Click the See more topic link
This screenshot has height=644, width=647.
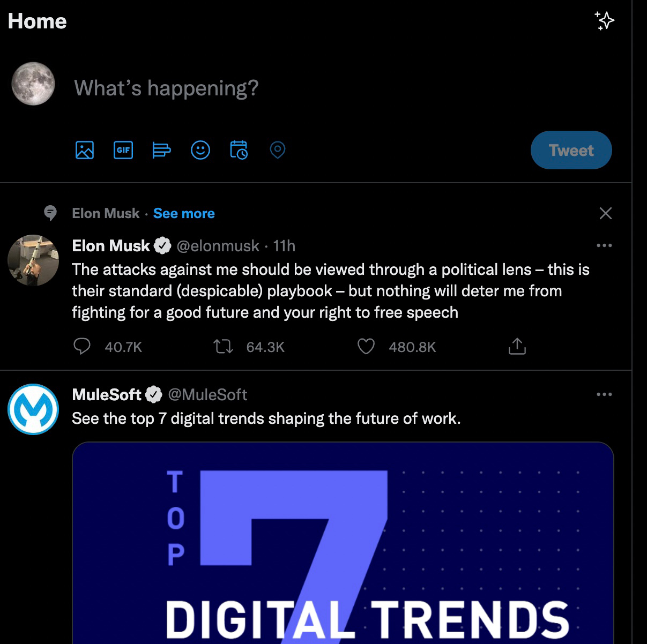(x=184, y=213)
